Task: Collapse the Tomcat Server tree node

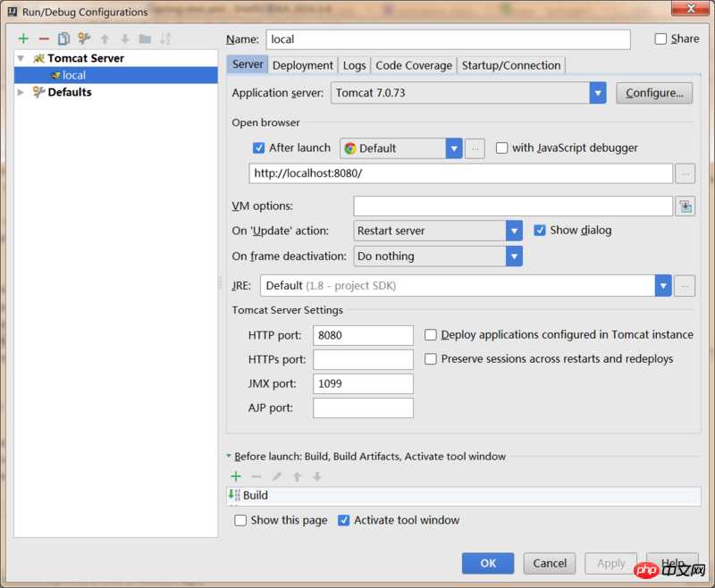Action: pyautogui.click(x=21, y=58)
